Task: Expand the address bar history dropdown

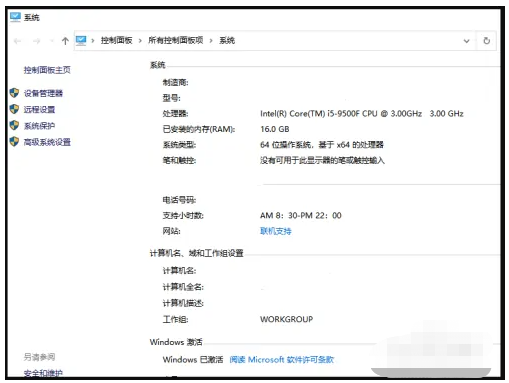Action: [467, 41]
